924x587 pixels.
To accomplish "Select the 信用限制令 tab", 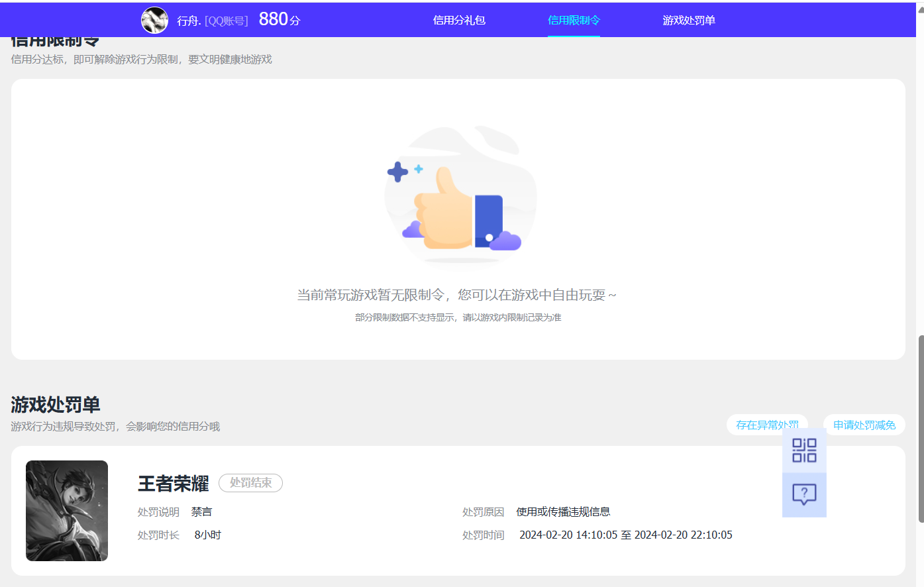I will point(574,20).
